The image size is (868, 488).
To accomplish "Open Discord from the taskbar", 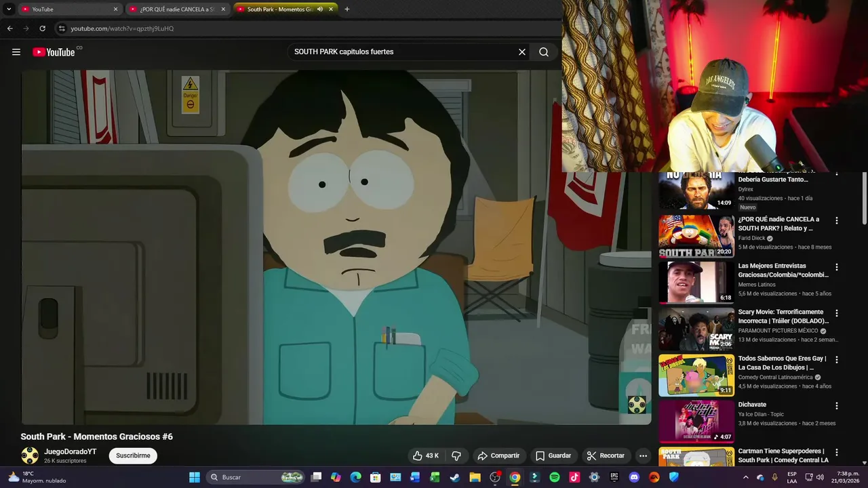I will coord(634,477).
